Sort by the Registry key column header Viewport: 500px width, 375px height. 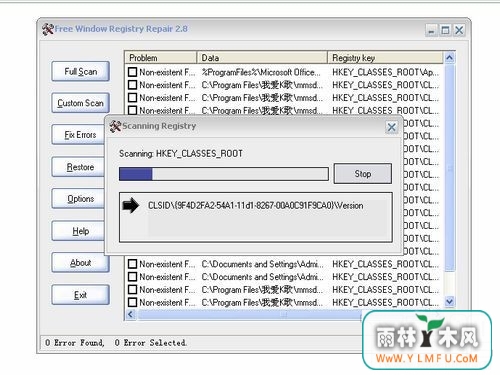[385, 58]
